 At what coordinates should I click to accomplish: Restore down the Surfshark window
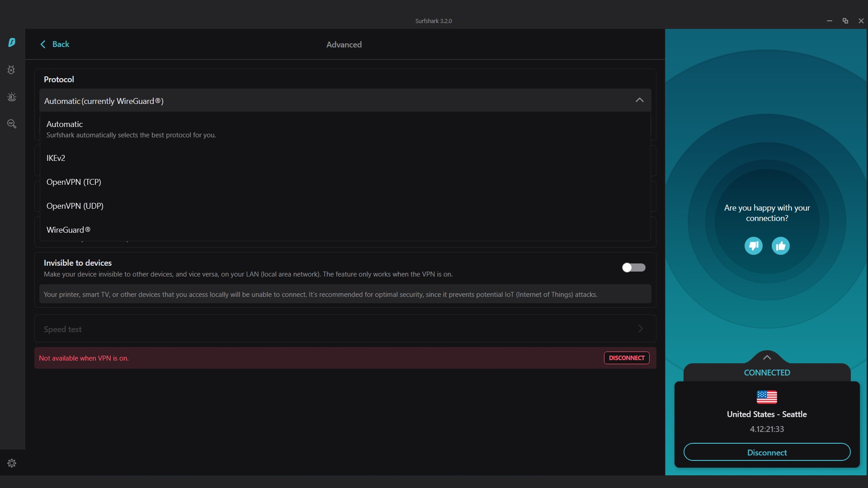coord(845,21)
